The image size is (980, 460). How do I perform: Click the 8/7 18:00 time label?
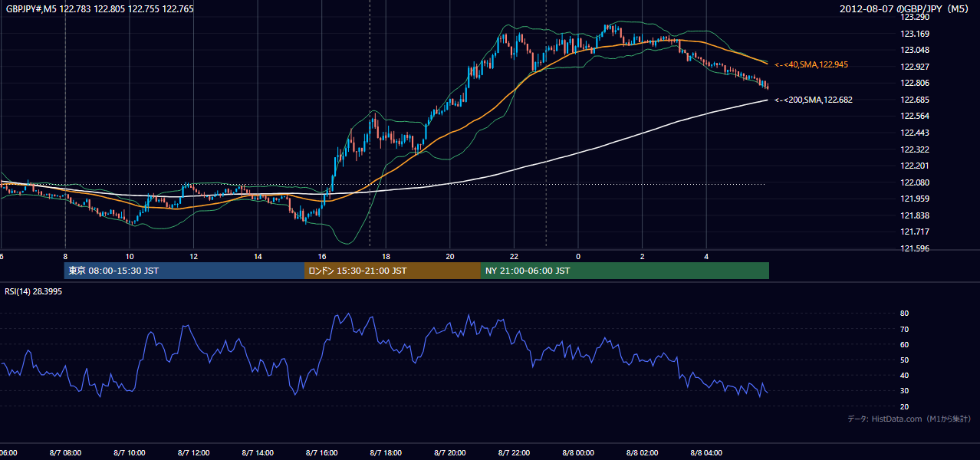tap(386, 453)
